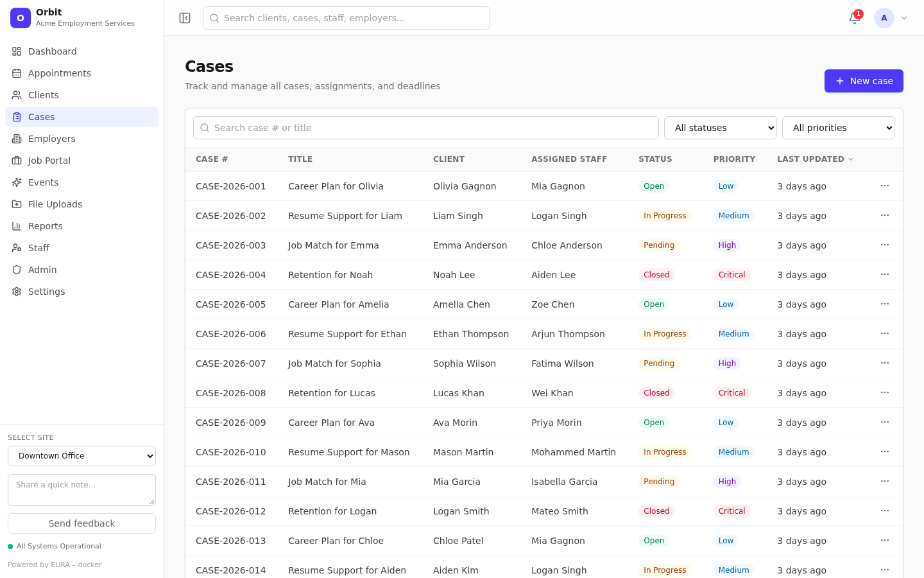Screen dimensions: 924x578
Task: Click the case number search box
Action: click(426, 128)
